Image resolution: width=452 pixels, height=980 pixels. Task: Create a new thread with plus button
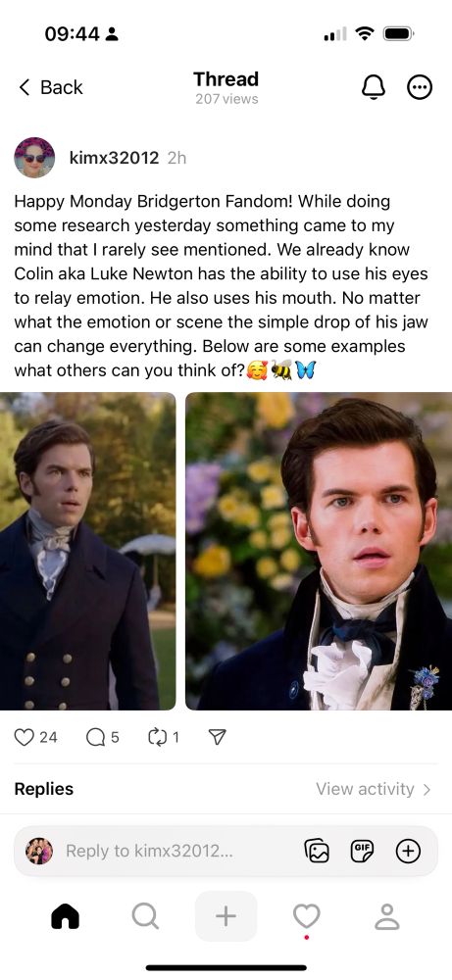(x=226, y=916)
